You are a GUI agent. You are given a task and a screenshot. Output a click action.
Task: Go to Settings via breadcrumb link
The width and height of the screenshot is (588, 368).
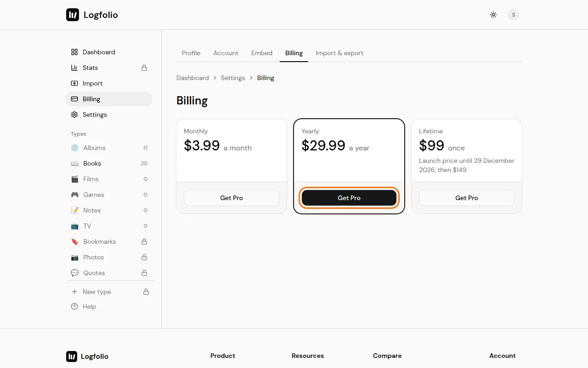233,78
